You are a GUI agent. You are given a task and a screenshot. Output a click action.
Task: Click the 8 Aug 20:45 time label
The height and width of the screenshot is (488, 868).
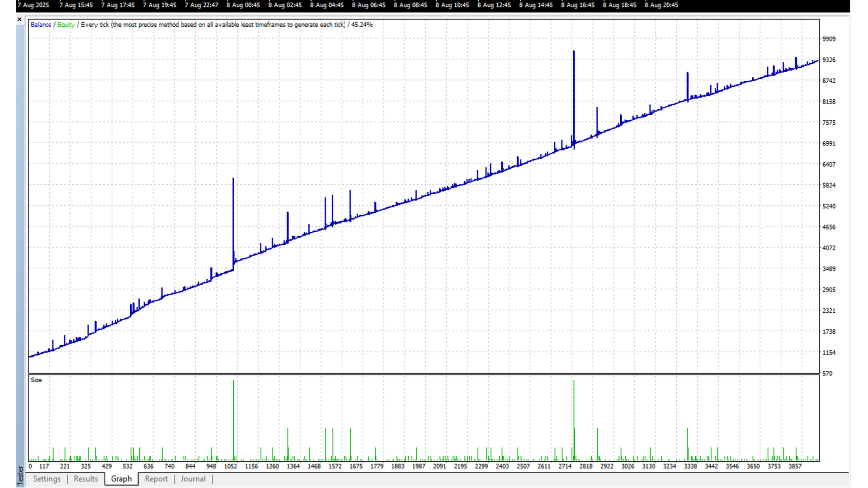tap(661, 5)
